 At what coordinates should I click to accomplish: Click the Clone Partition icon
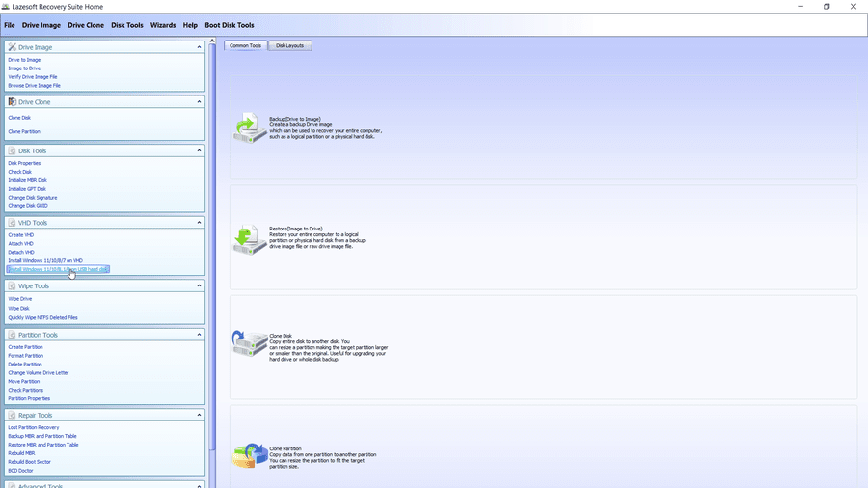coord(250,455)
